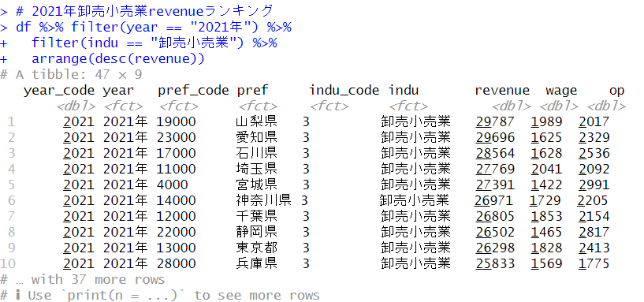Click op value 2017

coord(594,121)
